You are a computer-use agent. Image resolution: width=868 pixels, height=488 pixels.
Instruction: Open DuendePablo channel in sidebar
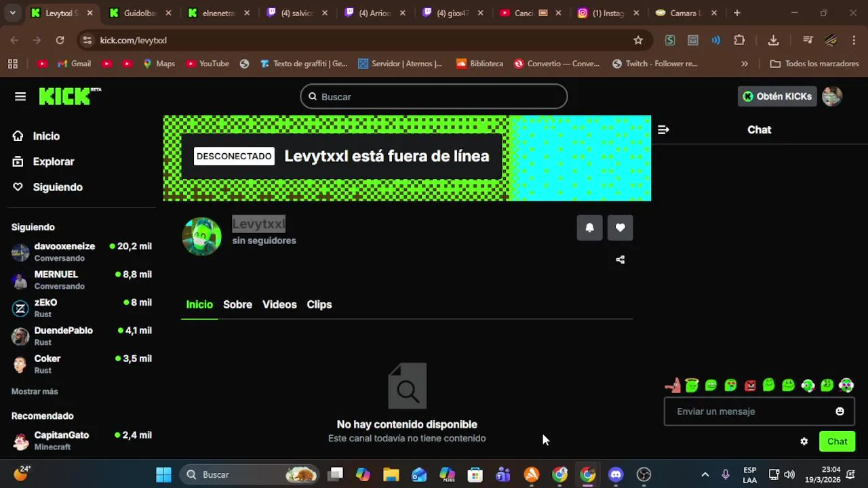click(x=81, y=336)
